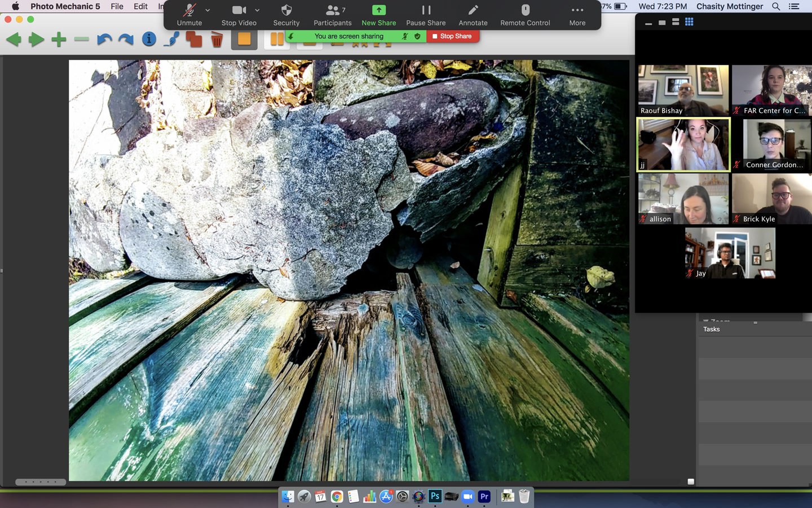812x508 pixels.
Task: Open Zoom Security shield options
Action: click(x=286, y=15)
